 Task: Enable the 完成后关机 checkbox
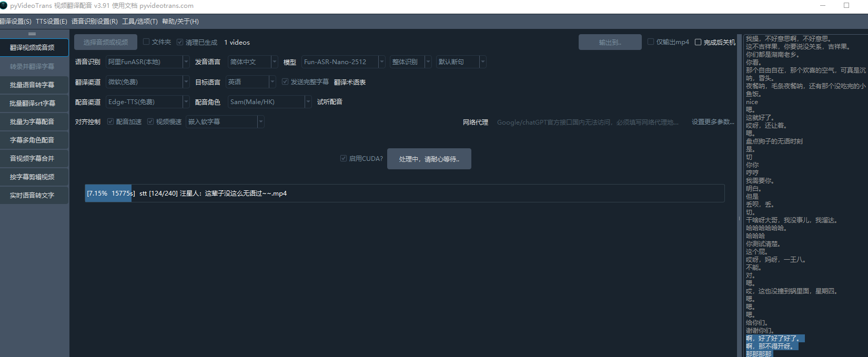(x=698, y=42)
